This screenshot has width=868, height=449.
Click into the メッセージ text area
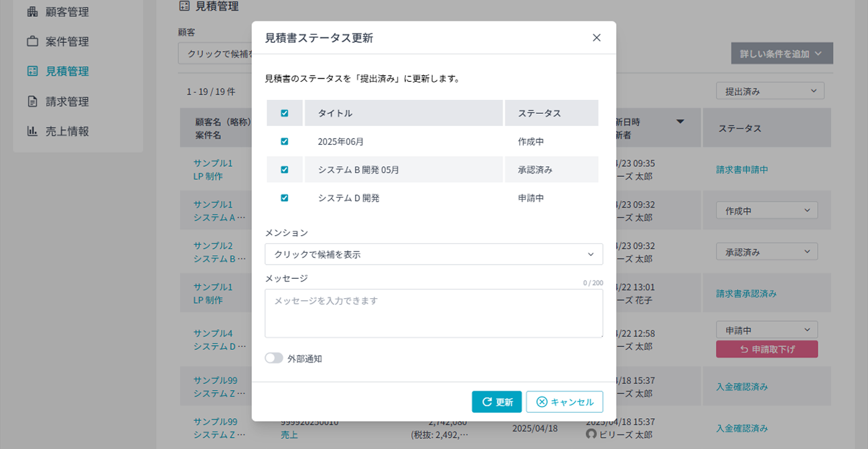click(433, 313)
